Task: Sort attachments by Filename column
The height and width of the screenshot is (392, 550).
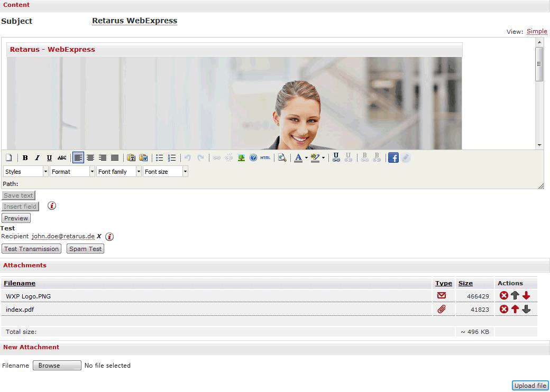Action: [20, 283]
